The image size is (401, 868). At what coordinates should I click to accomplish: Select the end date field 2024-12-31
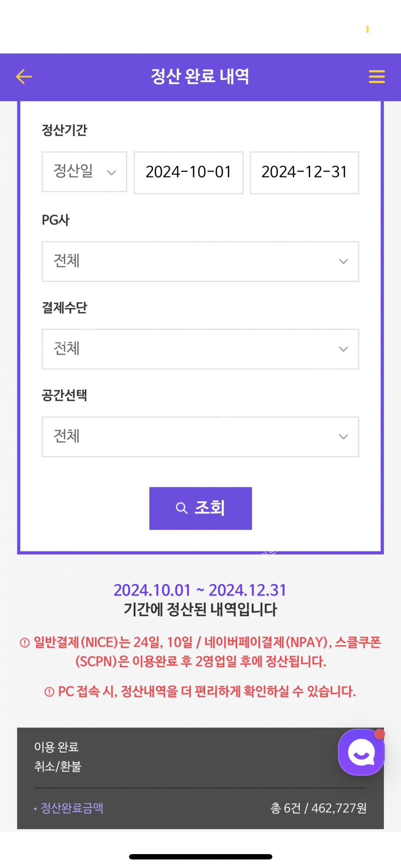[304, 172]
